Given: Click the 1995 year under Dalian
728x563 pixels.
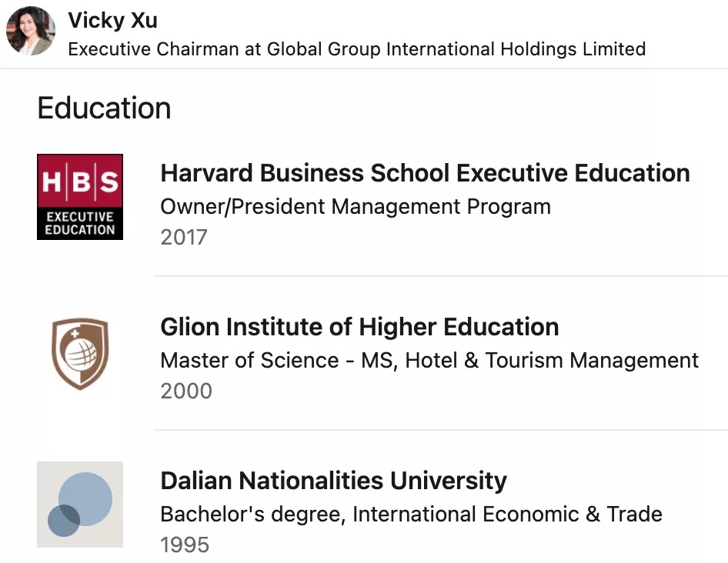Looking at the screenshot, I should click(185, 545).
